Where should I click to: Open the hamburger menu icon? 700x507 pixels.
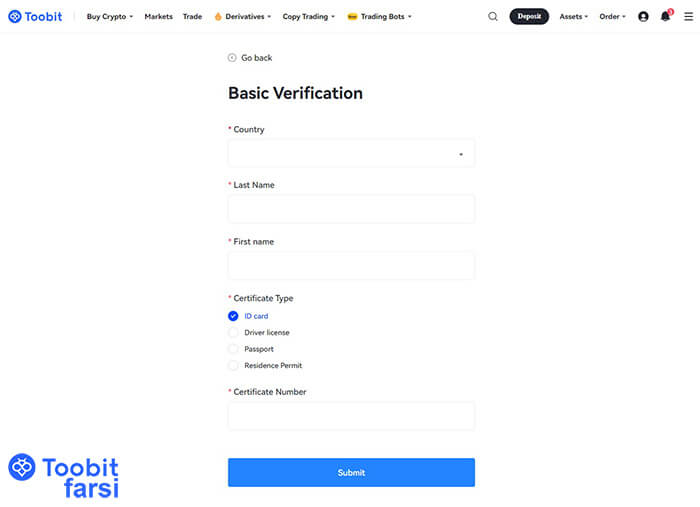click(x=688, y=17)
